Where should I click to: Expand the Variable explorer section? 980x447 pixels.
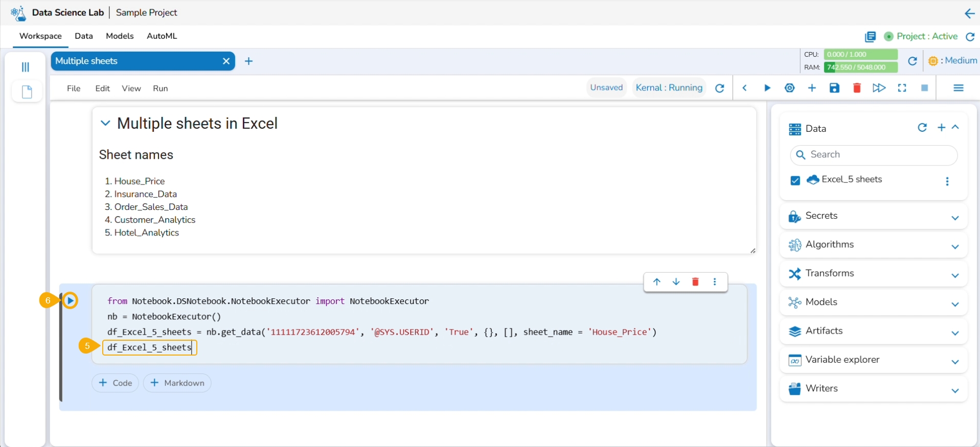pyautogui.click(x=954, y=362)
